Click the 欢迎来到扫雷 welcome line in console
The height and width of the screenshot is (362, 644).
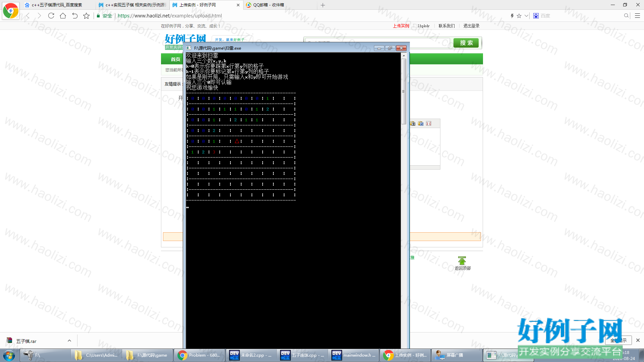(202, 56)
